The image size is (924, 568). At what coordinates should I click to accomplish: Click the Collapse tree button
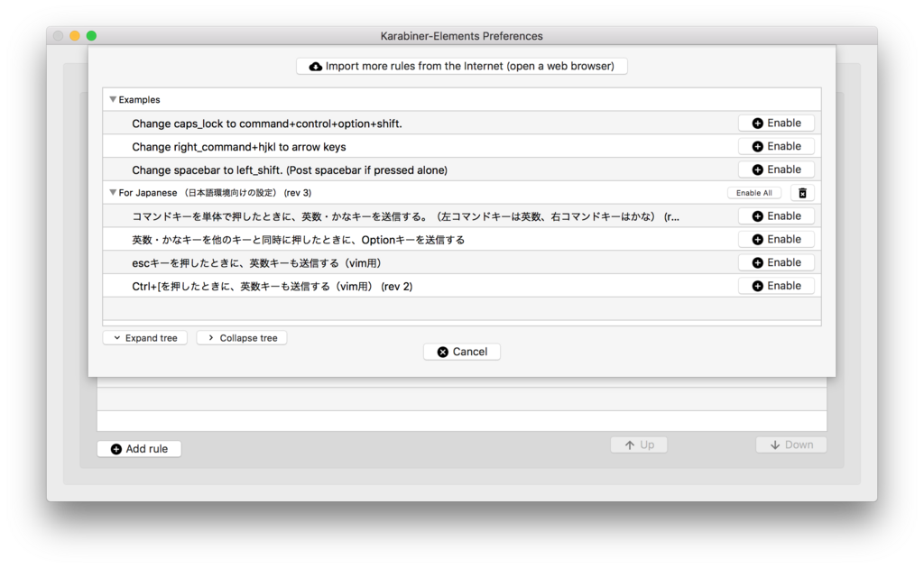point(242,338)
